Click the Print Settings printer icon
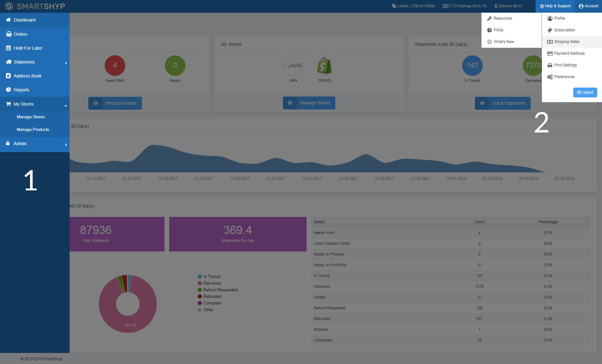This screenshot has width=602, height=364. pos(550,65)
